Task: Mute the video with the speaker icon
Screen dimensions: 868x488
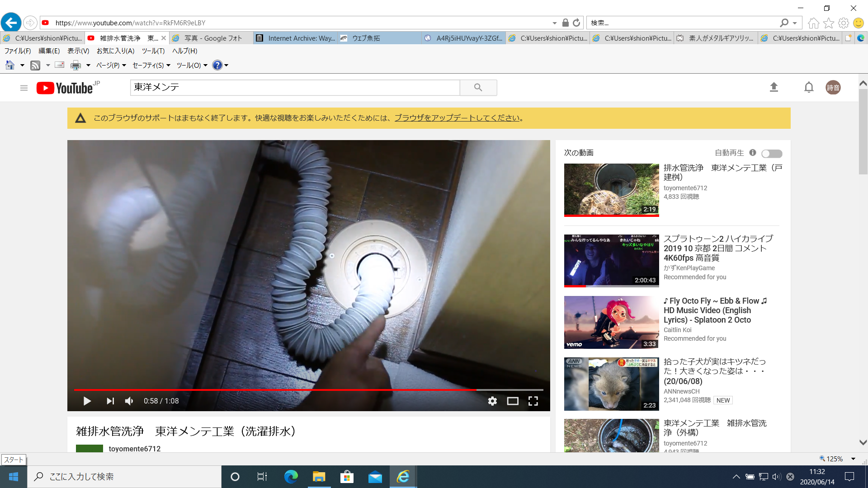Action: [129, 401]
